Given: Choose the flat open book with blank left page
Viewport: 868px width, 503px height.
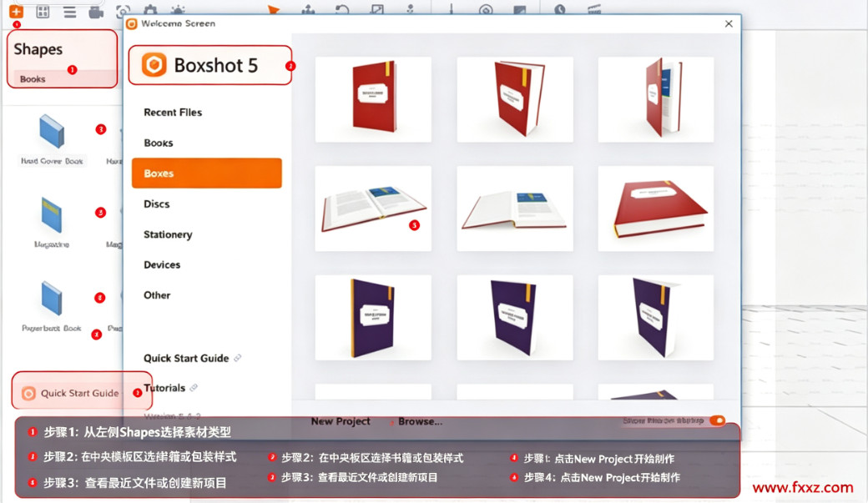Looking at the screenshot, I should [515, 208].
